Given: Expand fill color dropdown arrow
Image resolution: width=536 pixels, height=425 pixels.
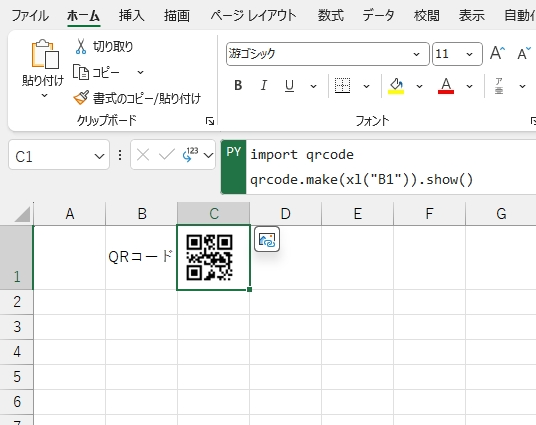Looking at the screenshot, I should pyautogui.click(x=419, y=86).
